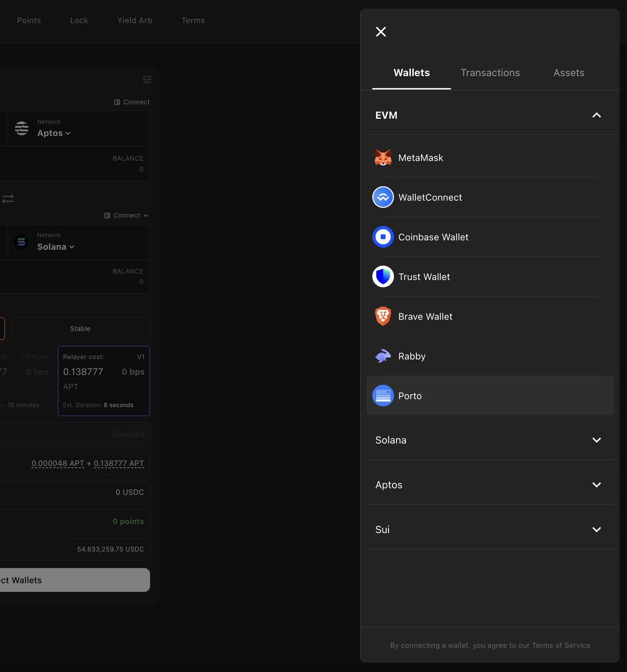The width and height of the screenshot is (627, 672).
Task: Expand the Sui wallets section
Action: click(x=490, y=530)
